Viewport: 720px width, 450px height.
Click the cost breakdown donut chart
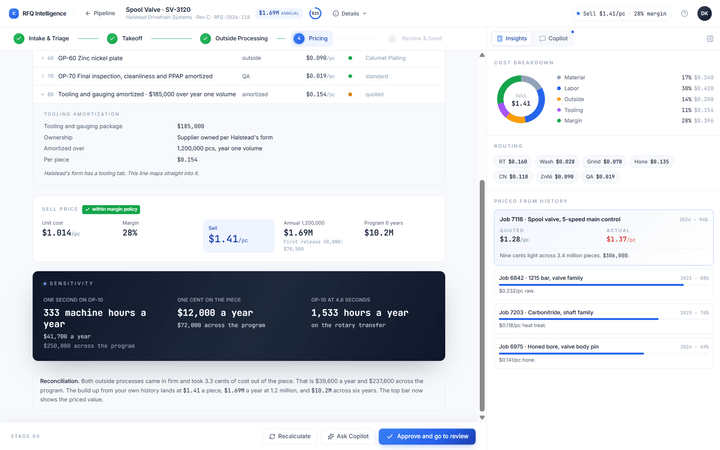(521, 99)
